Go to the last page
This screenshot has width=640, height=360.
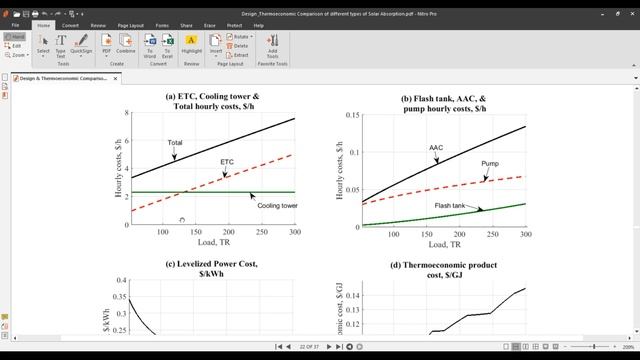(339, 347)
